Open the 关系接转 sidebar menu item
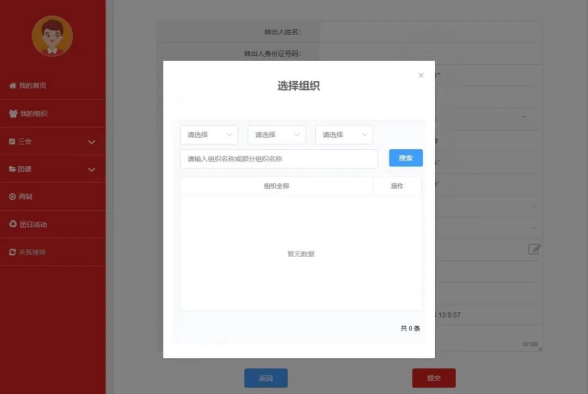This screenshot has width=588, height=394. pyautogui.click(x=53, y=252)
